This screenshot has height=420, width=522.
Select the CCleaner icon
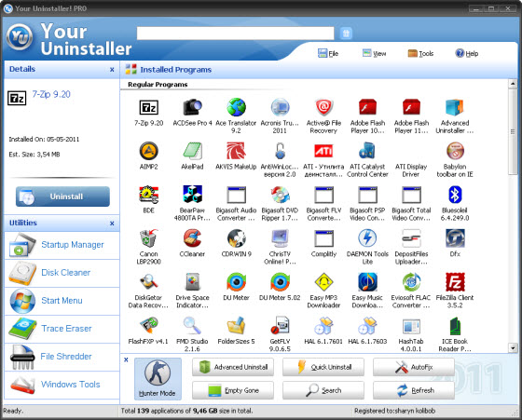[x=192, y=238]
